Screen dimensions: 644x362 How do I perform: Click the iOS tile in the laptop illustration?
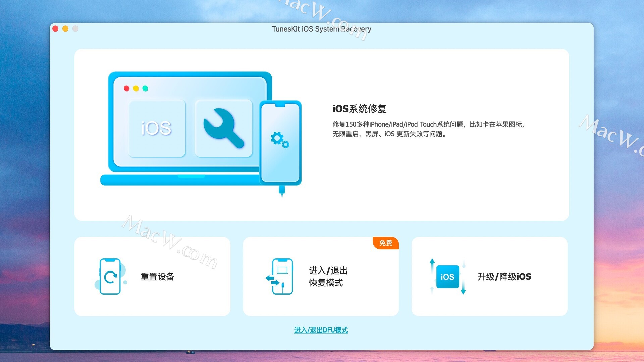(x=157, y=128)
